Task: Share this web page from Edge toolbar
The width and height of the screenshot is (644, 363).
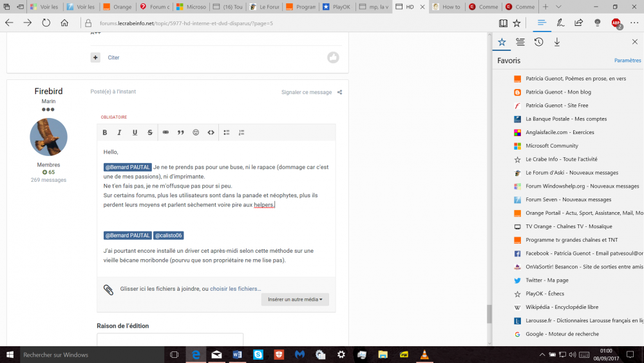Action: (x=579, y=23)
